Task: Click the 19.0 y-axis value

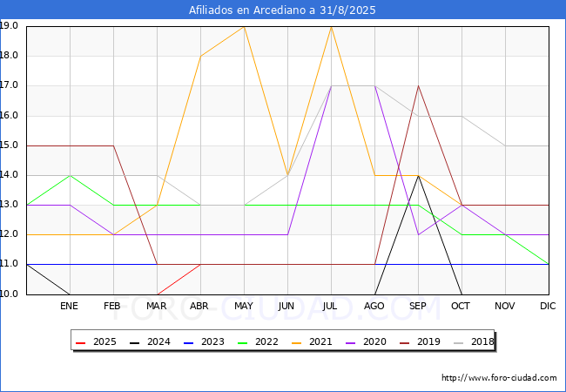Action: pos(9,25)
